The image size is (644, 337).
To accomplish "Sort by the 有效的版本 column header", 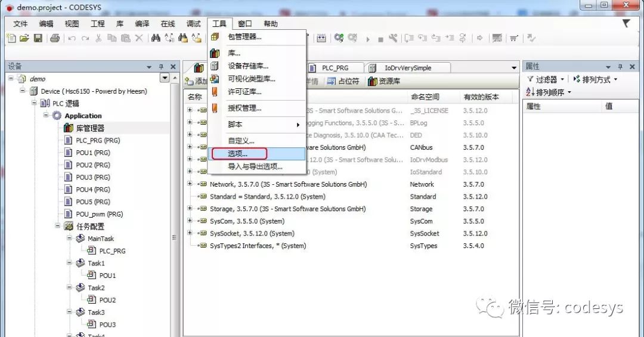I will 481,97.
